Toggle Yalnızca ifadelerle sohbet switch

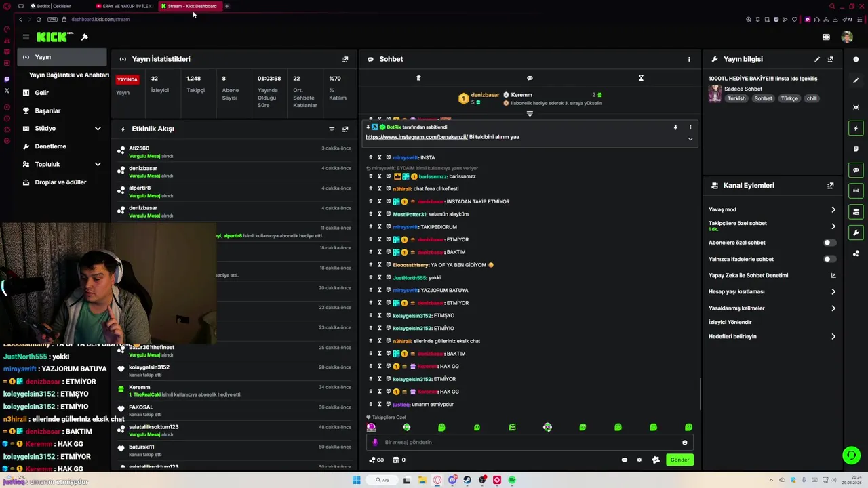(829, 259)
